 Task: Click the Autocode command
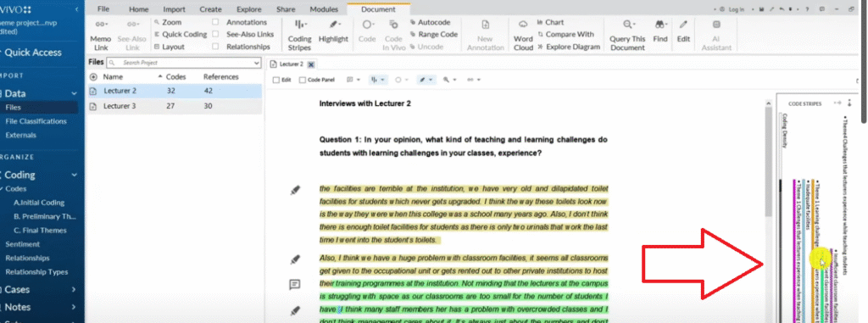[430, 23]
